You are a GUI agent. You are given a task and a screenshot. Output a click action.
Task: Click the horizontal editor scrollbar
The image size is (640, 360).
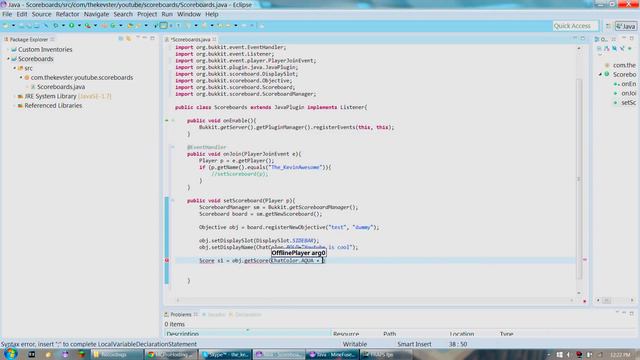(x=374, y=300)
